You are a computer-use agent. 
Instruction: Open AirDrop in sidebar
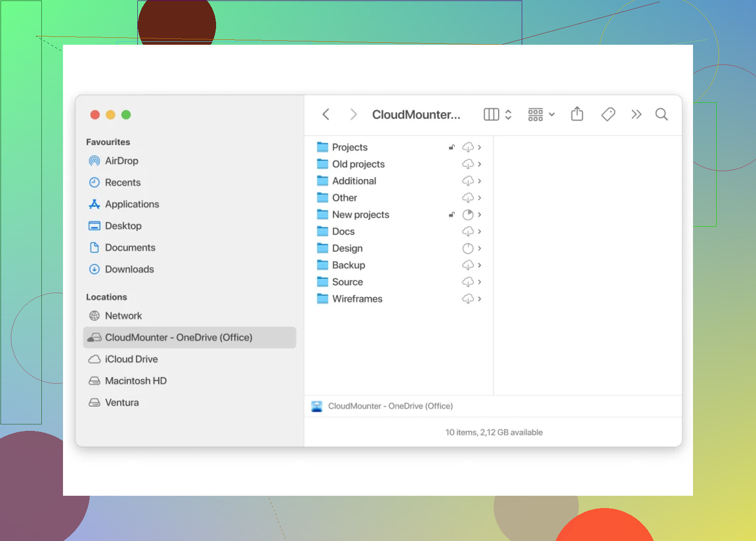[x=189, y=161]
